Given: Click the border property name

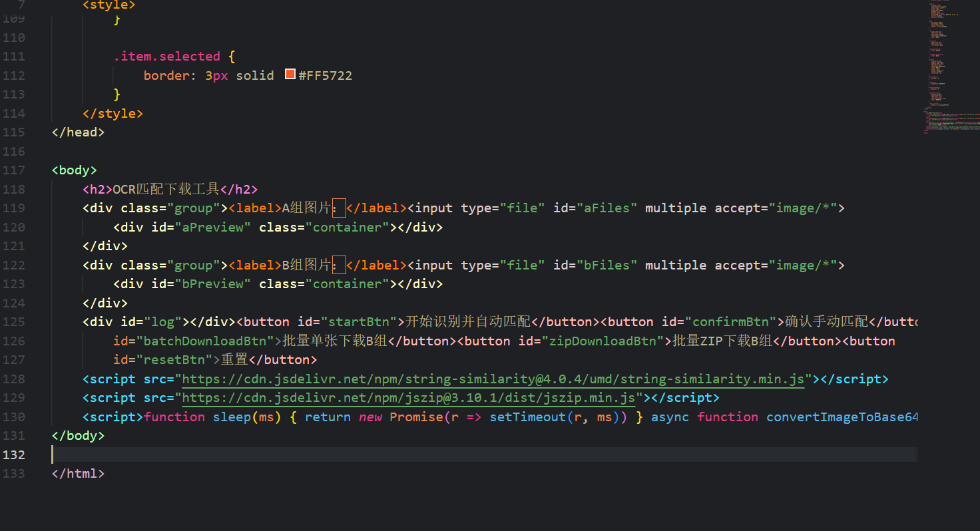Looking at the screenshot, I should [166, 75].
